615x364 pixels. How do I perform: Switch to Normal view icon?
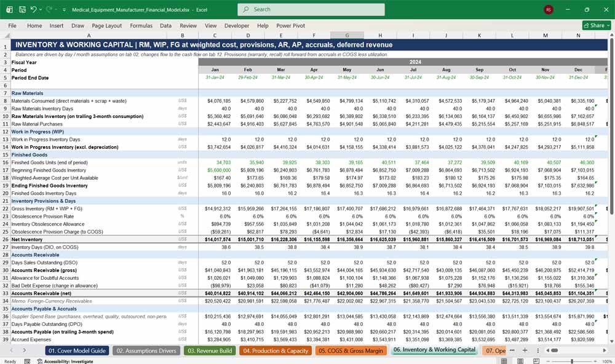tap(504, 361)
